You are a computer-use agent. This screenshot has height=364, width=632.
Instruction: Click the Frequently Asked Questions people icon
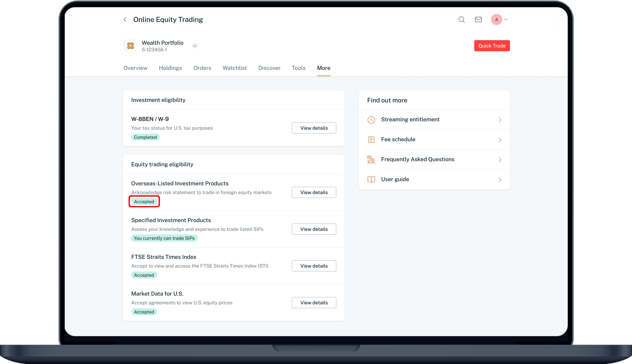(x=371, y=160)
